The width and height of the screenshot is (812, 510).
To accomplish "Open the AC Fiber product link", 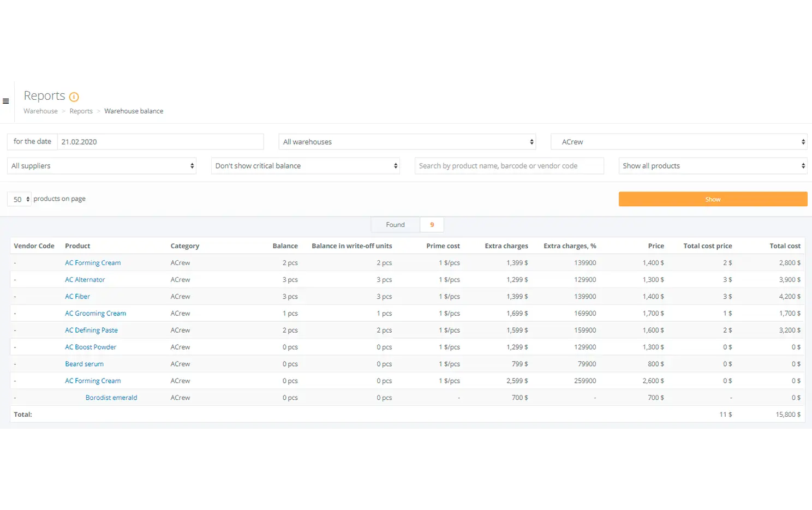I will click(77, 297).
